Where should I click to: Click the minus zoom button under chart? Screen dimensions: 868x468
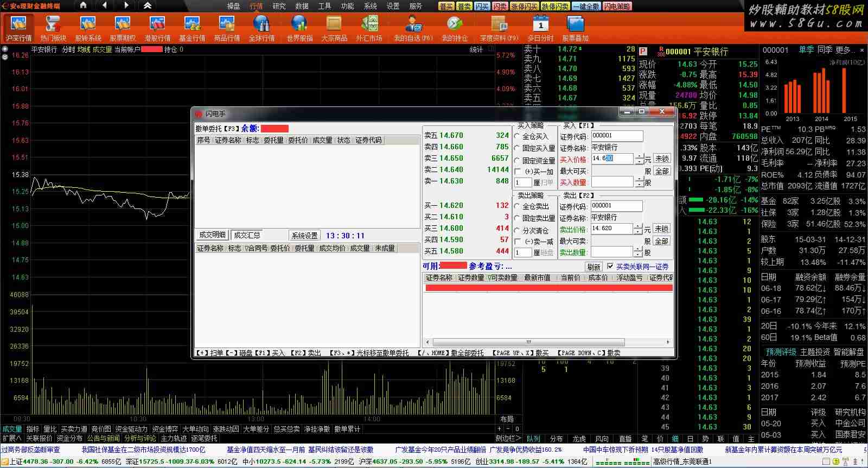tap(508, 429)
